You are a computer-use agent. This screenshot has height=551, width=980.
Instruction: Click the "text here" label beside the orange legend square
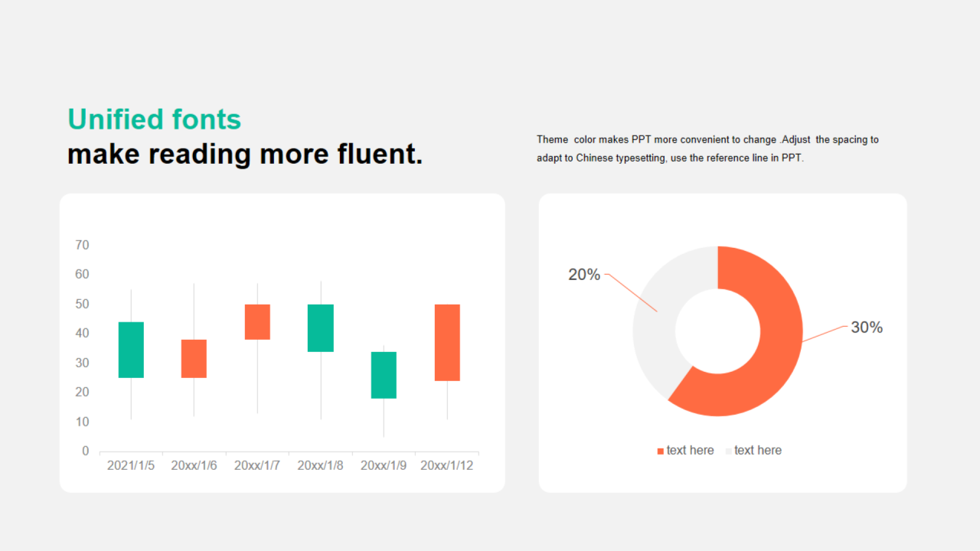[x=690, y=451]
